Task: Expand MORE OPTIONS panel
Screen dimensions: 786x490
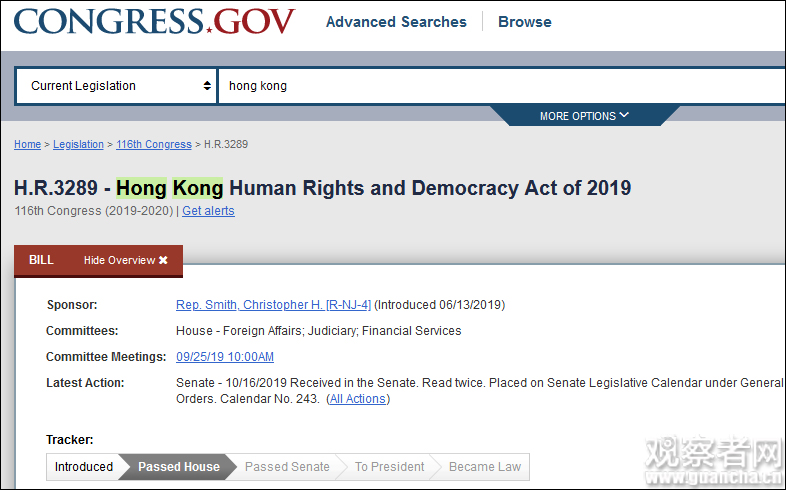Action: click(x=584, y=116)
